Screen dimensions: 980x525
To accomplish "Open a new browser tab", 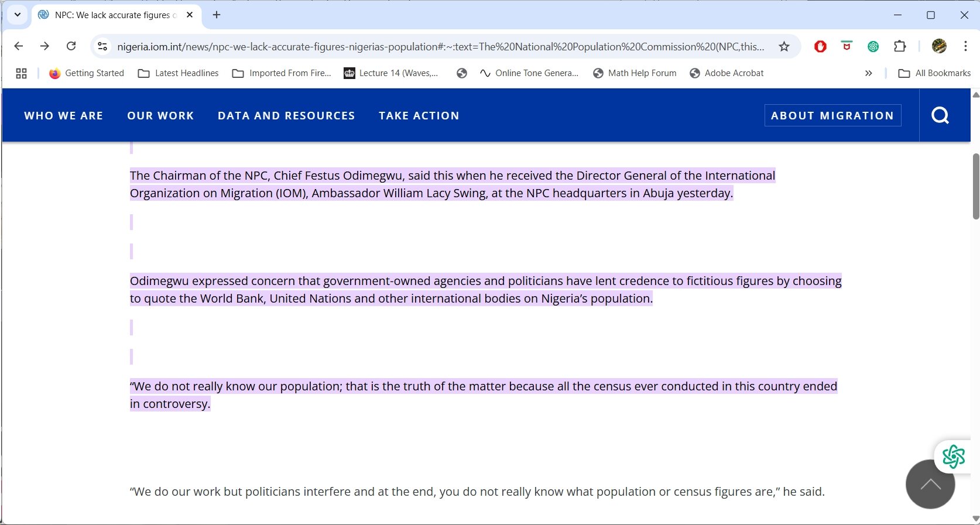I will coord(217,15).
